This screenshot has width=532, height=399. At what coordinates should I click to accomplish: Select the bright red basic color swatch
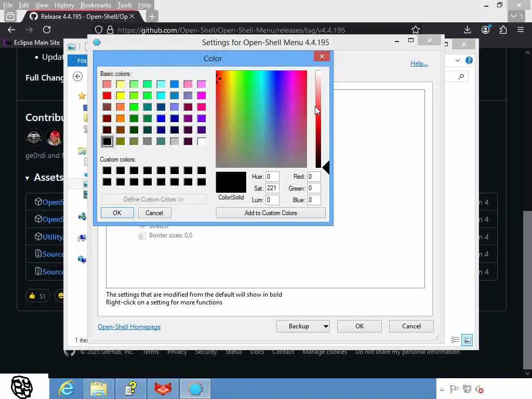107,96
